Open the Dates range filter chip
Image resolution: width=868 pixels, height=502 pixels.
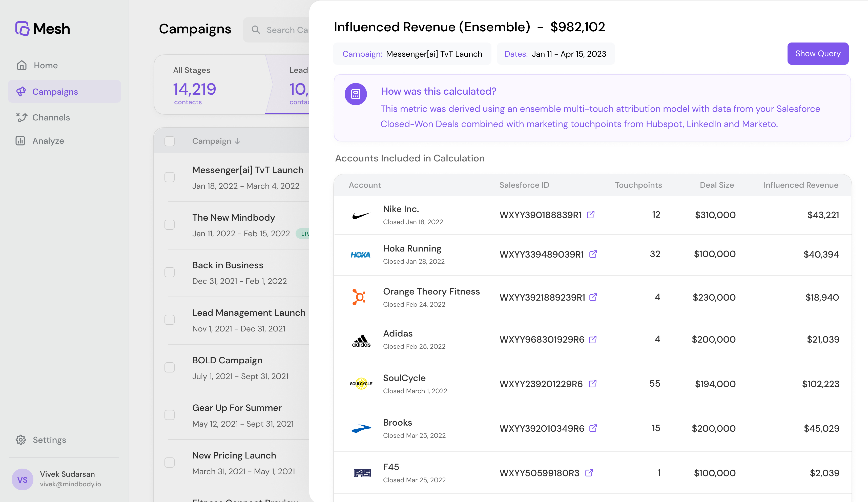[555, 54]
